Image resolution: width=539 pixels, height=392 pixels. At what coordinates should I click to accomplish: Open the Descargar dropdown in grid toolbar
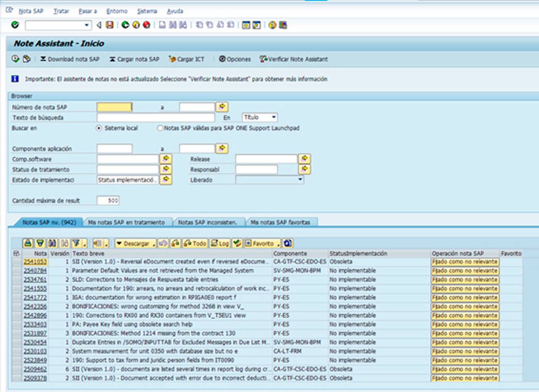pyautogui.click(x=135, y=244)
